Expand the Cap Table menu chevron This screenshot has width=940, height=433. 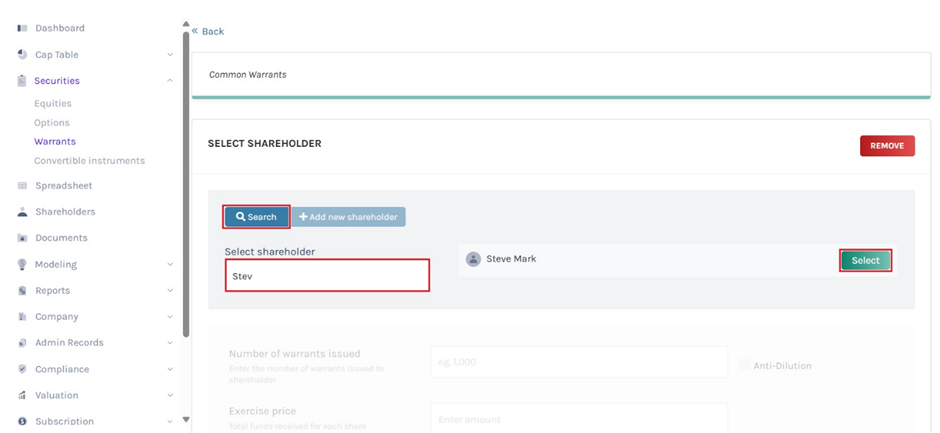pos(170,55)
